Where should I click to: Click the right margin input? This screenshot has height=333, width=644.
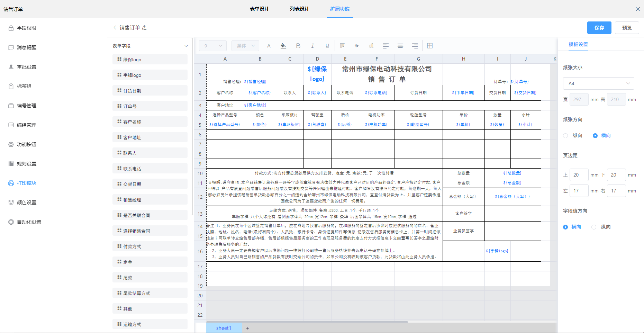tap(616, 191)
